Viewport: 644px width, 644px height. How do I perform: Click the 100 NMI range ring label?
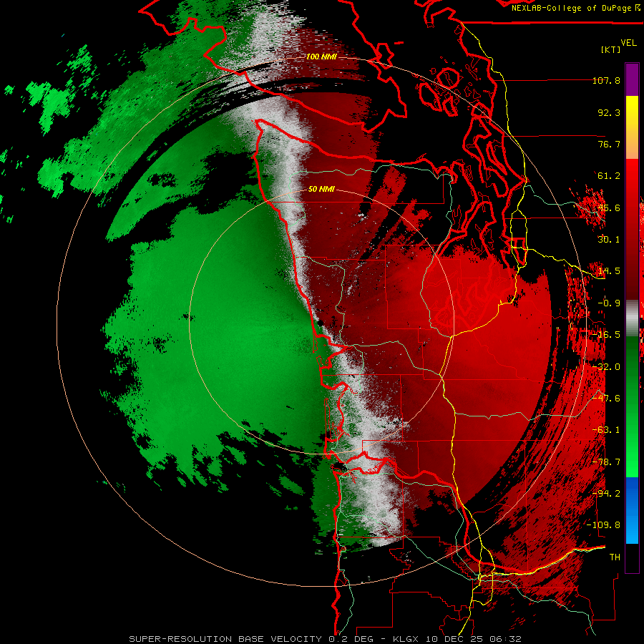pyautogui.click(x=321, y=57)
